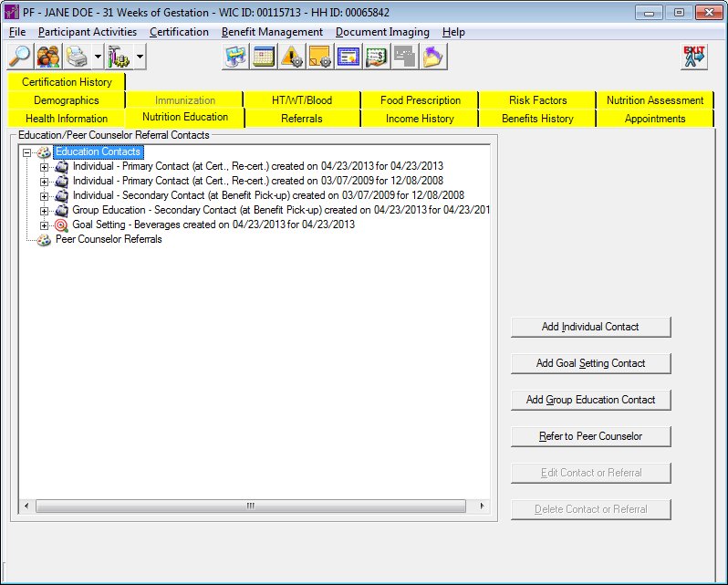Click Add Goal Setting Contact button
The height and width of the screenshot is (585, 728).
click(x=590, y=363)
